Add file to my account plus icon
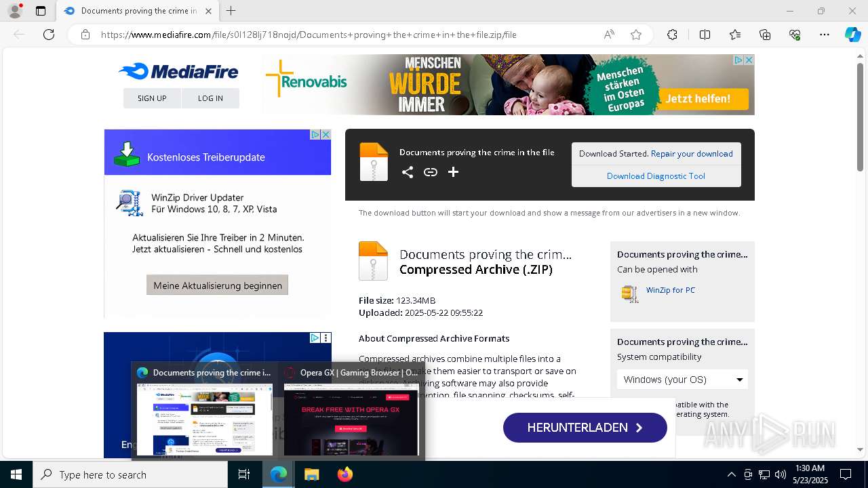 [454, 172]
